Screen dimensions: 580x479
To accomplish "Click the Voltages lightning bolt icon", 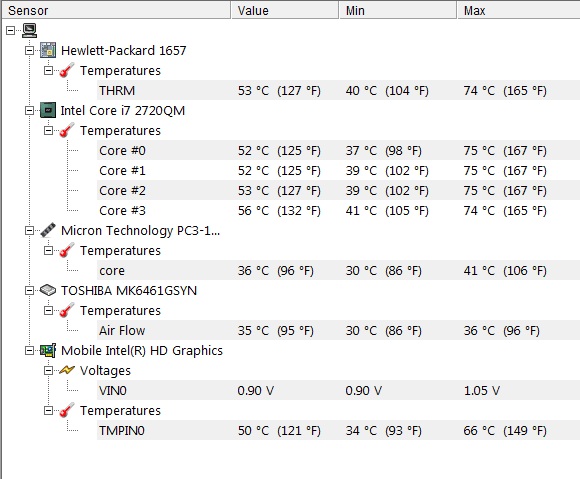I will pos(67,370).
